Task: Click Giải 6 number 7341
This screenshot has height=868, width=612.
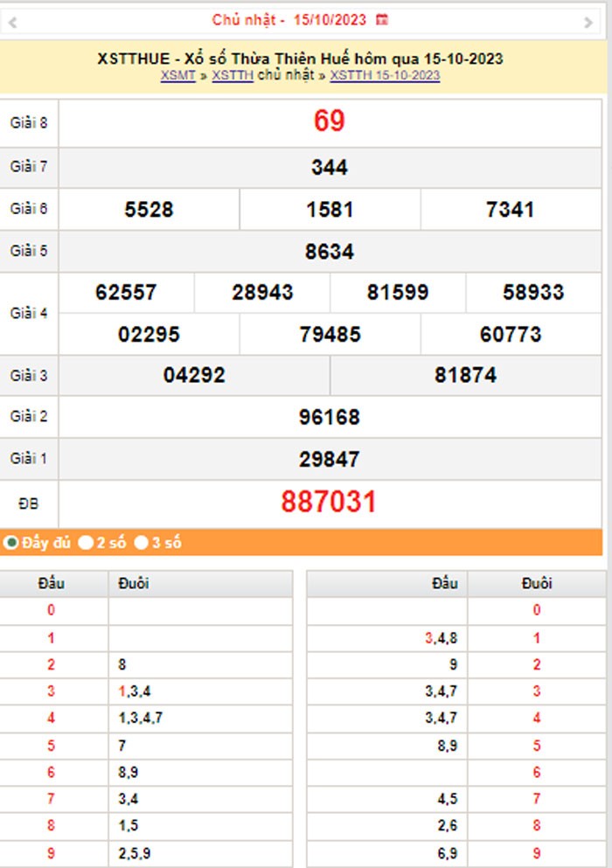Action: [510, 209]
